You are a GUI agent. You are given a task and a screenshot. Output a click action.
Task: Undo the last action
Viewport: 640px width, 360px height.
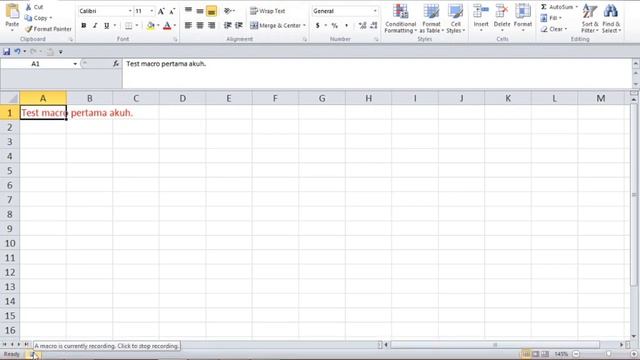[x=17, y=51]
